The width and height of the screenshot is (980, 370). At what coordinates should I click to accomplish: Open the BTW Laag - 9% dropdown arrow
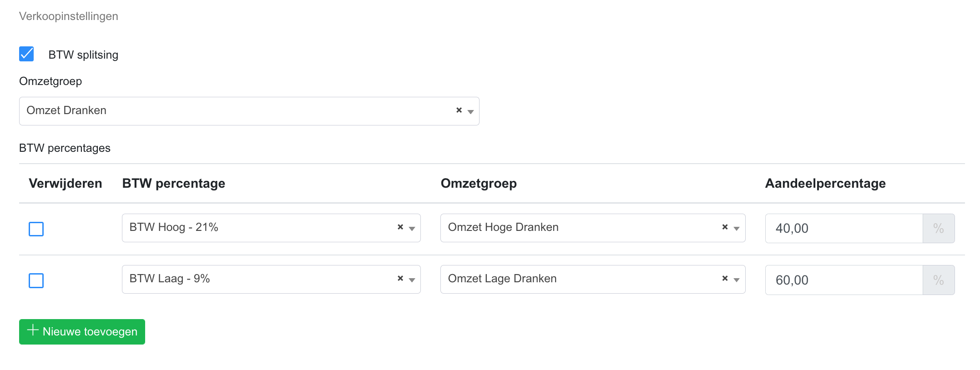(412, 280)
